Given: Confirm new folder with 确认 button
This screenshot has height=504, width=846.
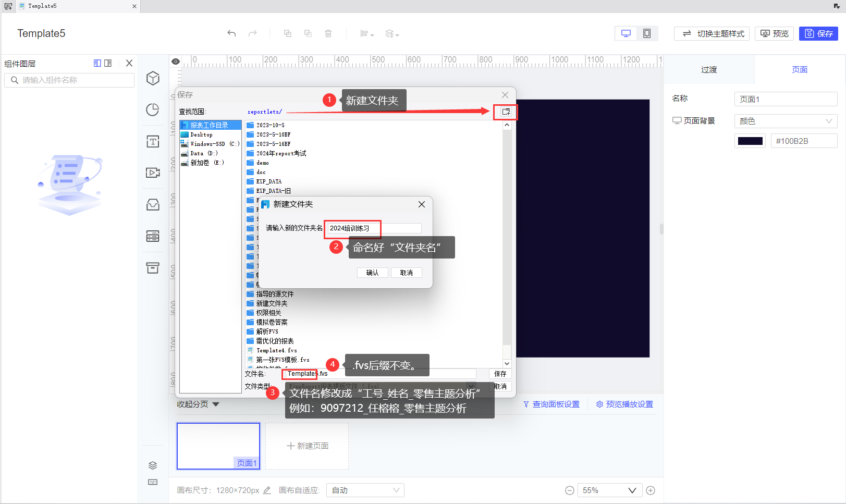Looking at the screenshot, I should point(372,273).
